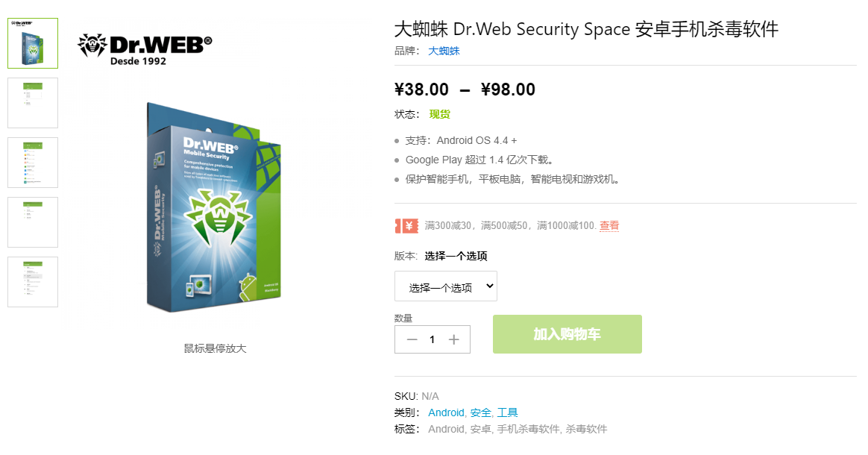Click the plus quantity icon
Viewport: 868px width, 455px height.
453,339
